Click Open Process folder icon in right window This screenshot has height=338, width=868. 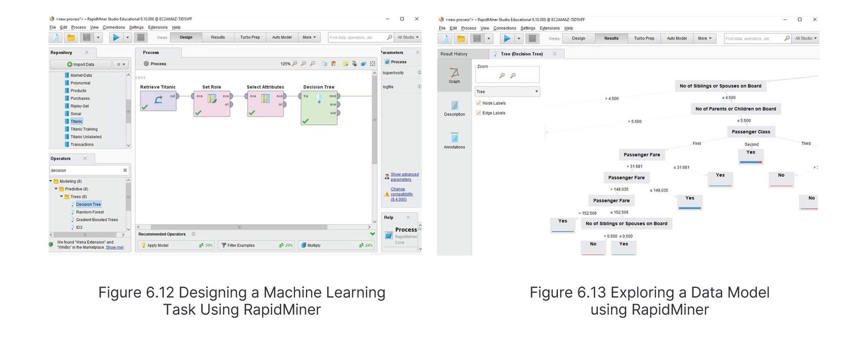coord(461,38)
